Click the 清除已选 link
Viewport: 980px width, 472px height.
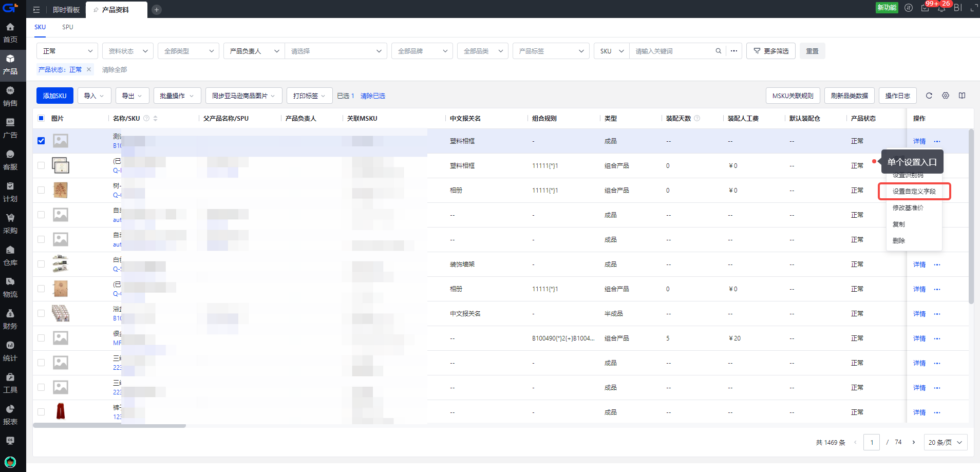[x=372, y=96]
